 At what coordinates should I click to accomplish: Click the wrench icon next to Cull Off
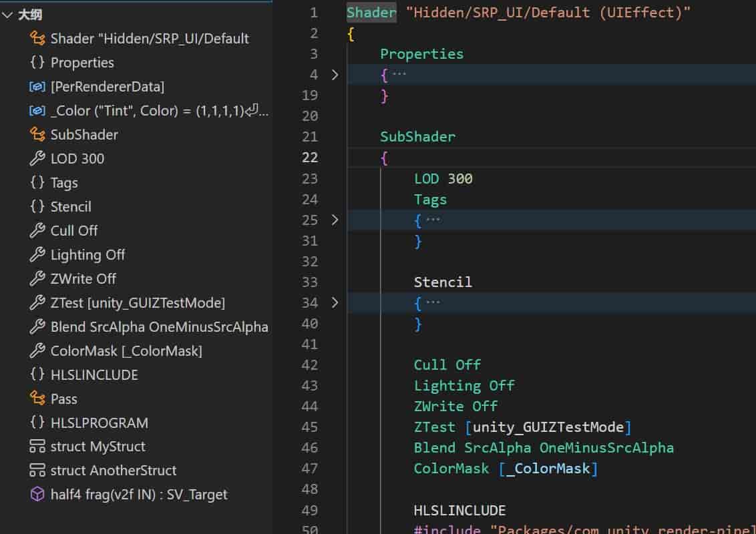tap(37, 230)
